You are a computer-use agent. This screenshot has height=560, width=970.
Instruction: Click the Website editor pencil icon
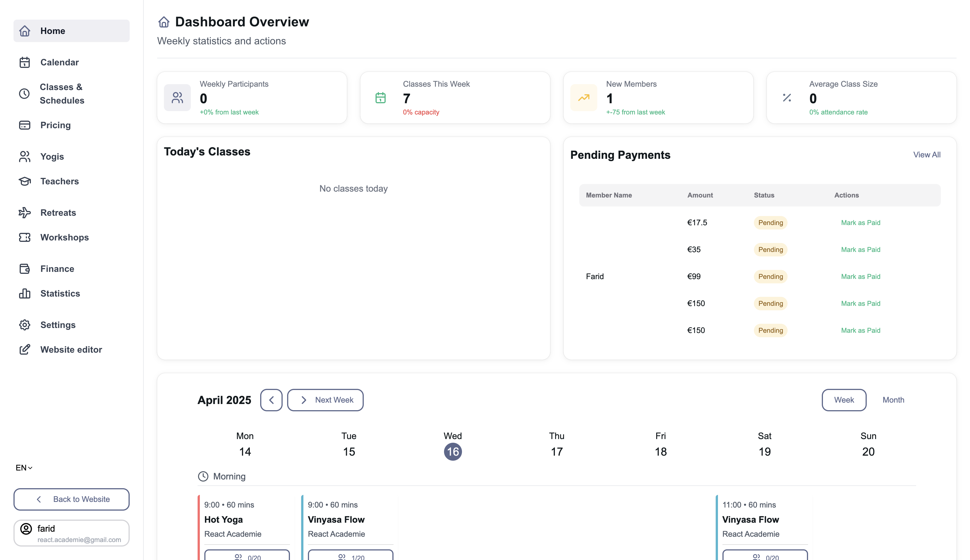point(25,350)
